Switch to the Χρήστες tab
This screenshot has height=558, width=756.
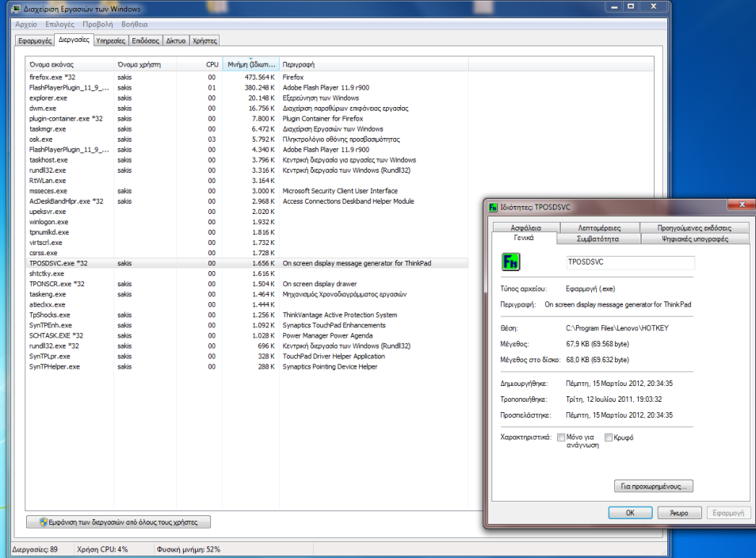tap(205, 41)
